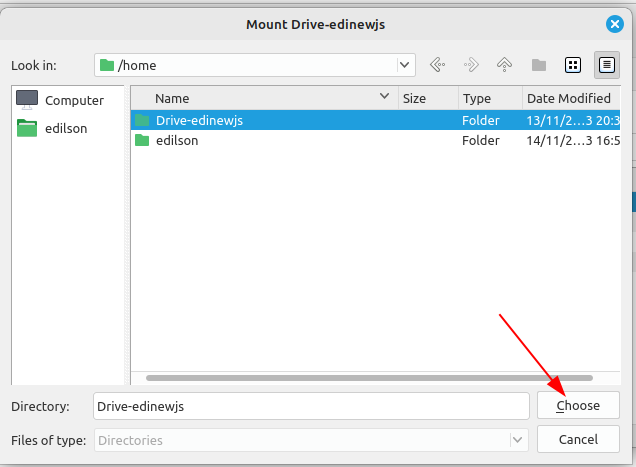Switch to icon list view mode
This screenshot has height=467, width=636.
tap(573, 65)
